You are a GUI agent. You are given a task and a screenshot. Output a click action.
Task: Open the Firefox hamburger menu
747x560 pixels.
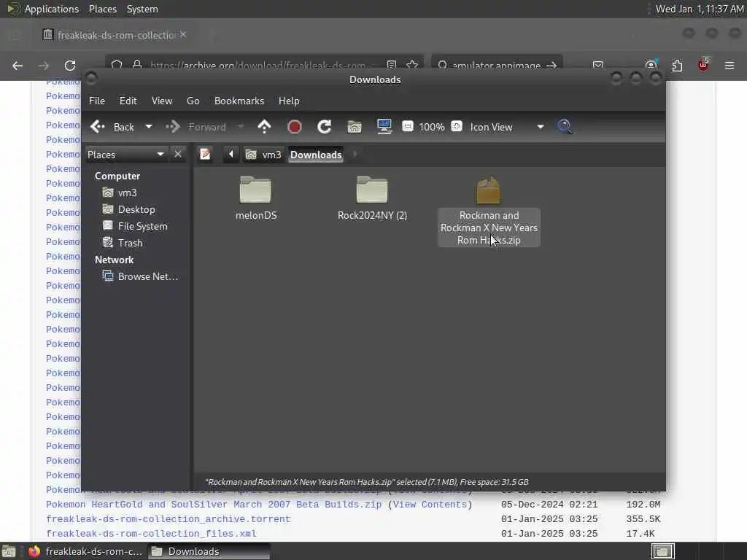click(729, 66)
